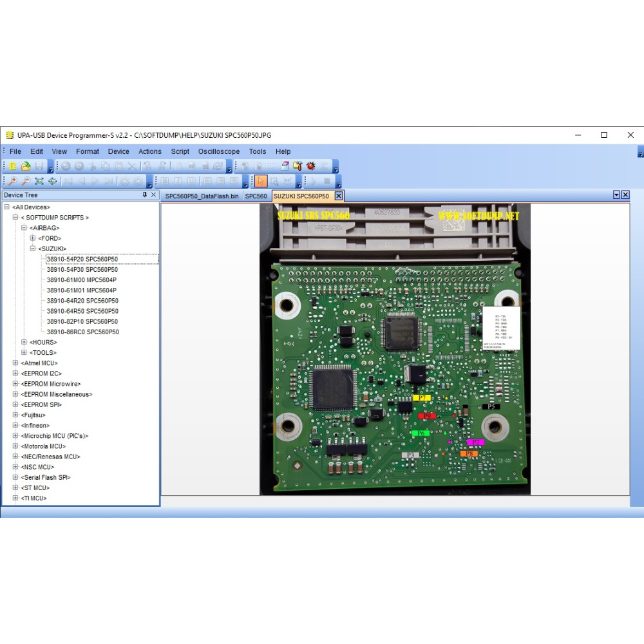The height and width of the screenshot is (644, 644).
Task: Click the fit image to window icon
Action: click(x=39, y=181)
